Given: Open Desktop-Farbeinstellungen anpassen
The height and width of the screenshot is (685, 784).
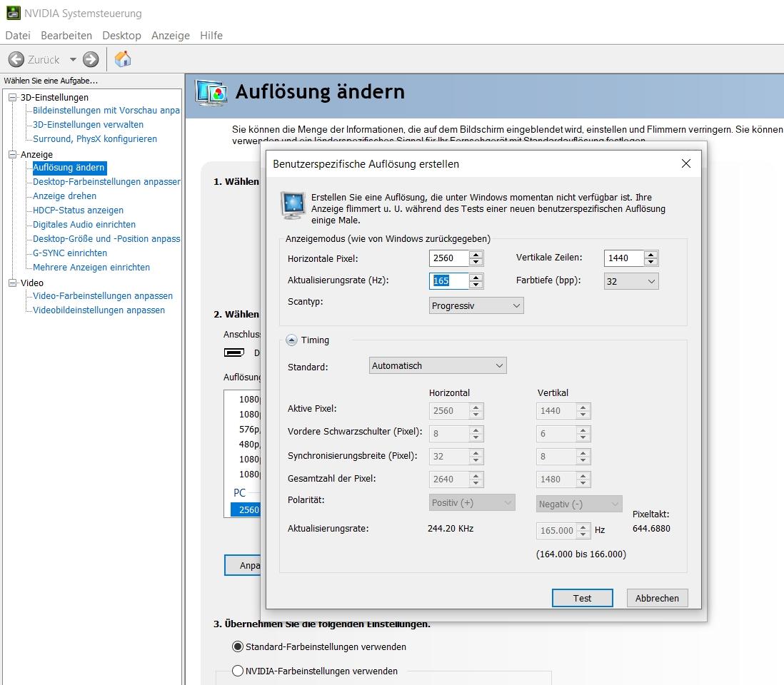Looking at the screenshot, I should click(106, 182).
